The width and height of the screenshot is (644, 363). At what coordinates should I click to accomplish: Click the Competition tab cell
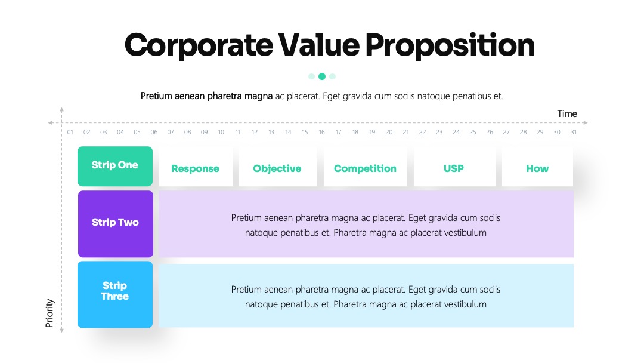tap(365, 167)
